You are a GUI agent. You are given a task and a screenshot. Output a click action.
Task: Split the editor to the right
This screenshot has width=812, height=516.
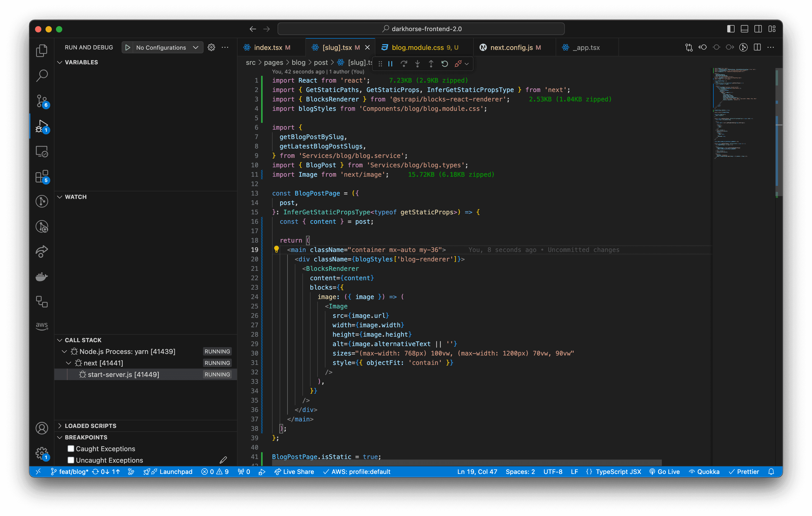click(757, 48)
